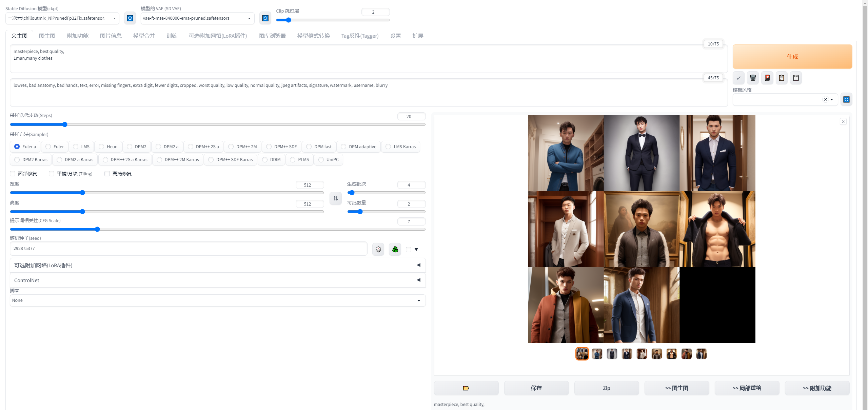Send image to >> 附加功能
The width and height of the screenshot is (868, 410).
point(817,388)
